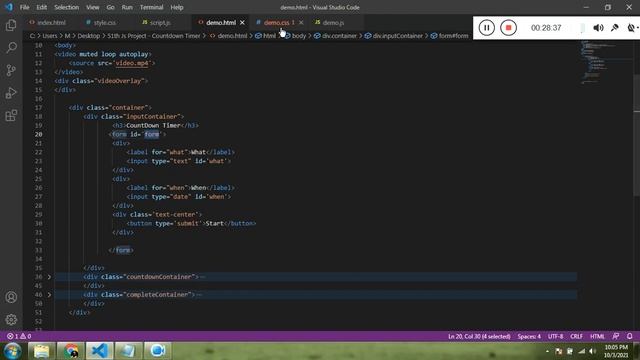Click the demo.html breadcrumb item
Image resolution: width=640 pixels, height=360 pixels.
[x=232, y=36]
